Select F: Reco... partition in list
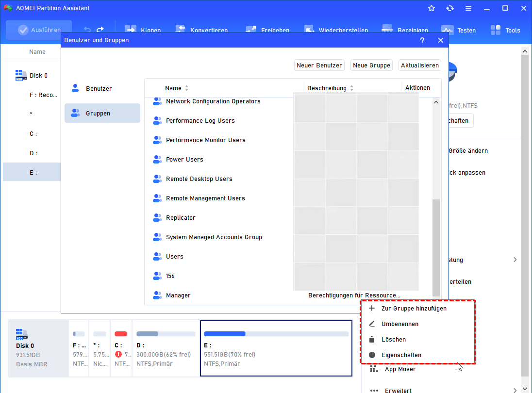Viewport: 532px width, 393px height. [x=43, y=95]
